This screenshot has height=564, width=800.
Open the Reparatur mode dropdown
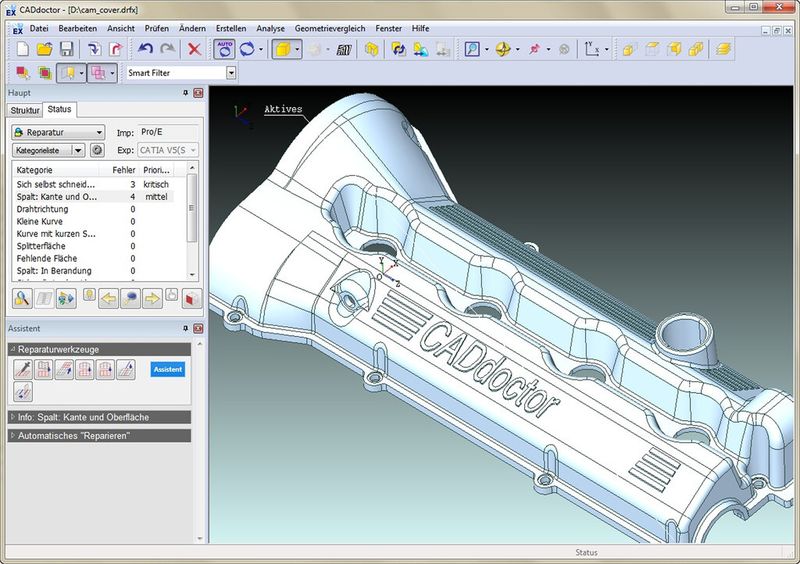(x=58, y=132)
